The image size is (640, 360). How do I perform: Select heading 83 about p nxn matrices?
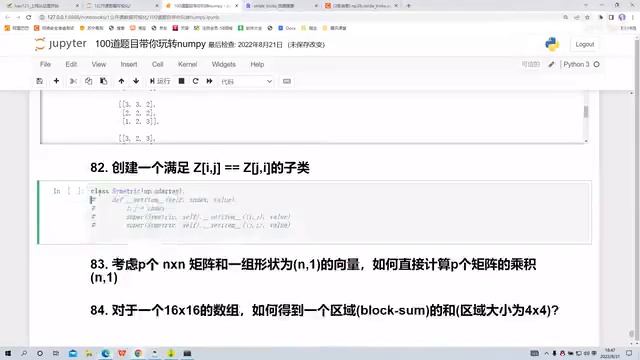tap(313, 271)
